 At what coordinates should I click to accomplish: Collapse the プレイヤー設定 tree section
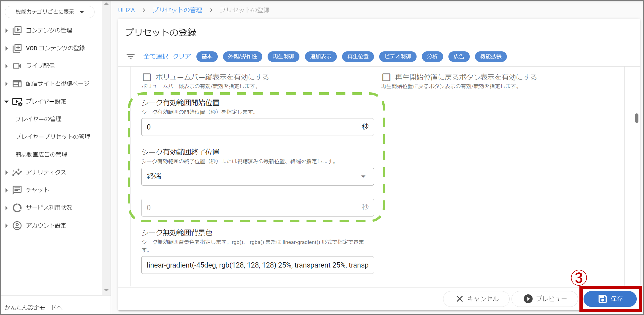pyautogui.click(x=6, y=101)
